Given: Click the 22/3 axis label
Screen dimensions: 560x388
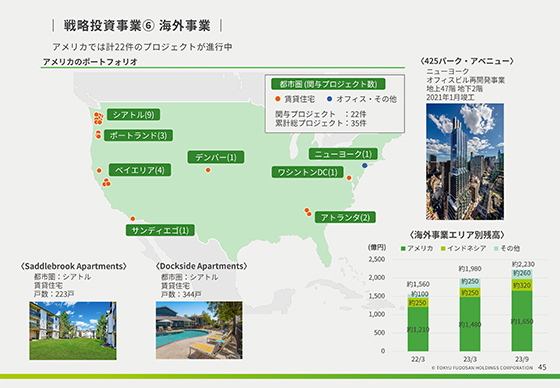Looking at the screenshot, I should (x=418, y=359).
